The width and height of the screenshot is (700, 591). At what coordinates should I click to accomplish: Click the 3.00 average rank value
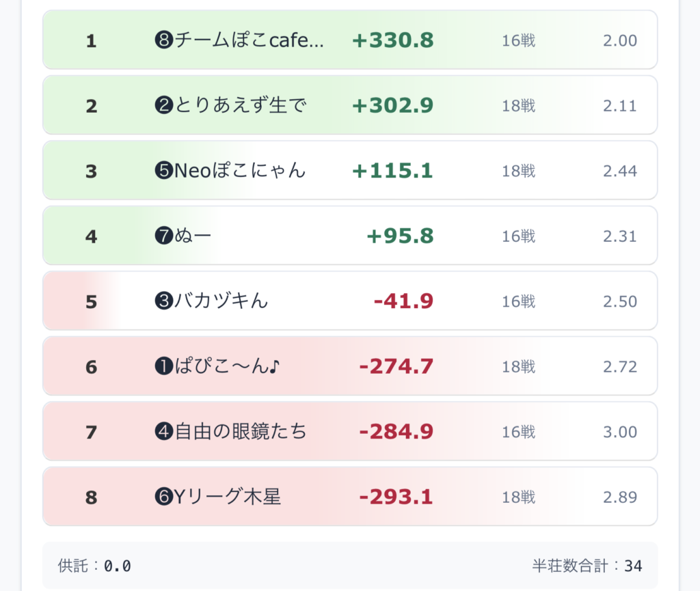[x=619, y=432]
